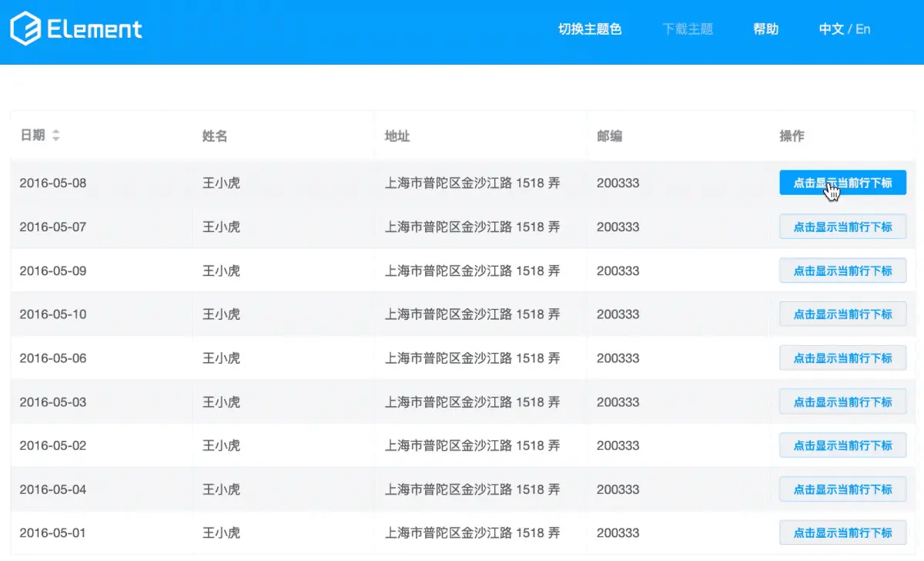Switch the language to En
Screen dimensions: 924x561
863,29
